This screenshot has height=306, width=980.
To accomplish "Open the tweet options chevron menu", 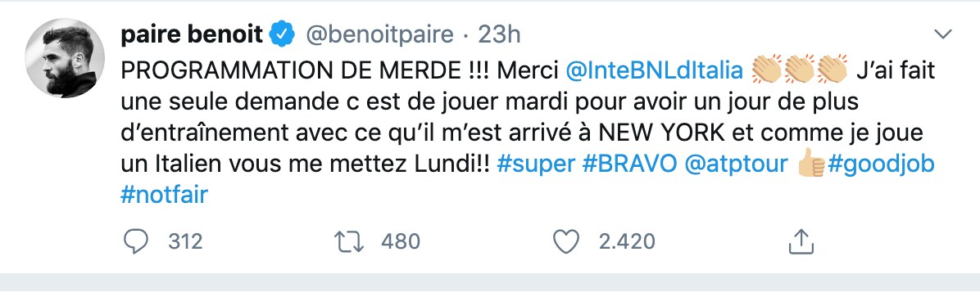I will pos(942,34).
